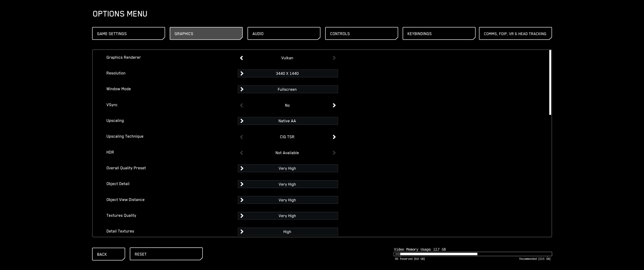The width and height of the screenshot is (644, 270).
Task: Click the settings list vertical scrollbar
Action: point(550,83)
